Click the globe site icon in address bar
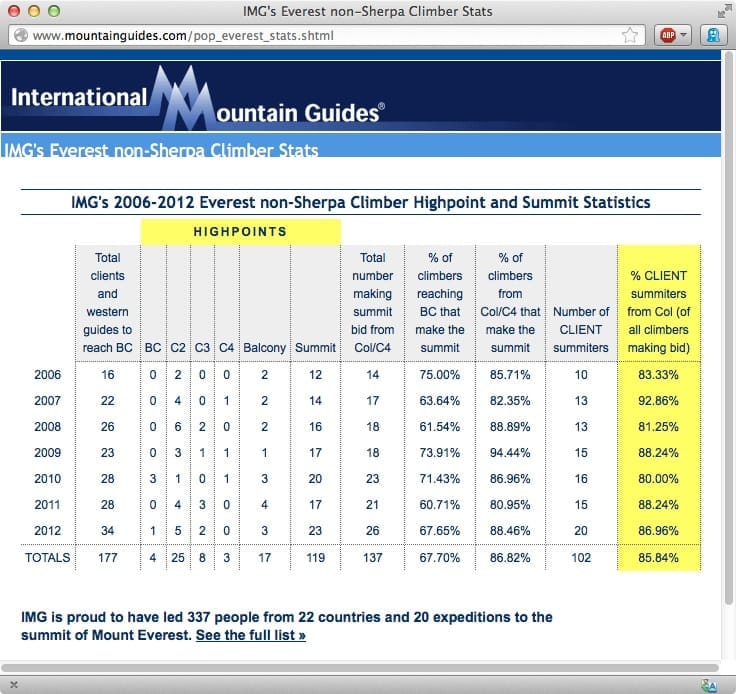The width and height of the screenshot is (736, 694). (21, 35)
